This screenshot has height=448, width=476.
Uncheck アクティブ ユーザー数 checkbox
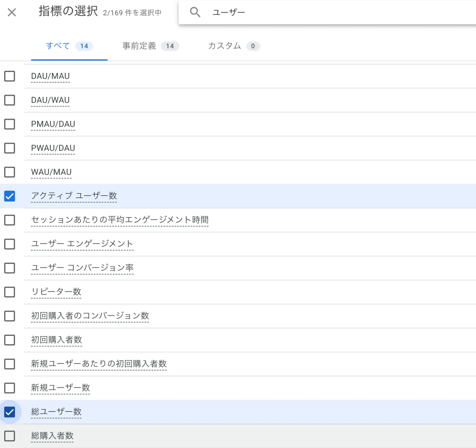pyautogui.click(x=10, y=196)
